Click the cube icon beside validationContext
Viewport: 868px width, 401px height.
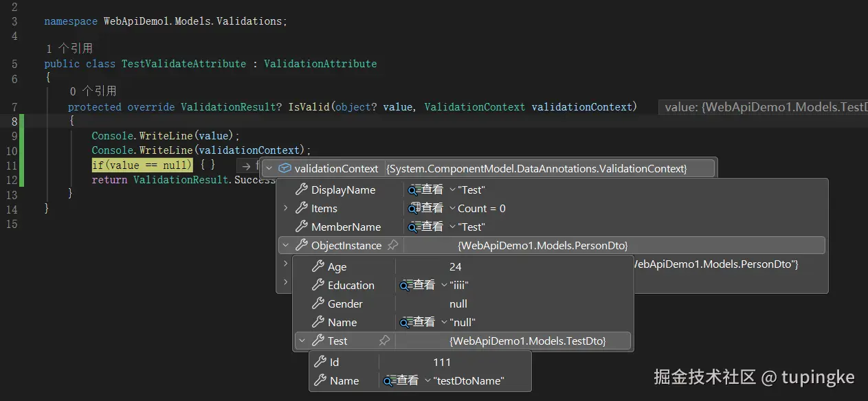point(285,168)
